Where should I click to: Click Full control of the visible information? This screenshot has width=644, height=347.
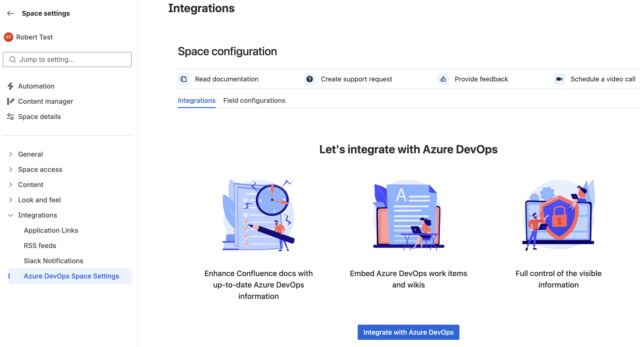click(x=558, y=279)
